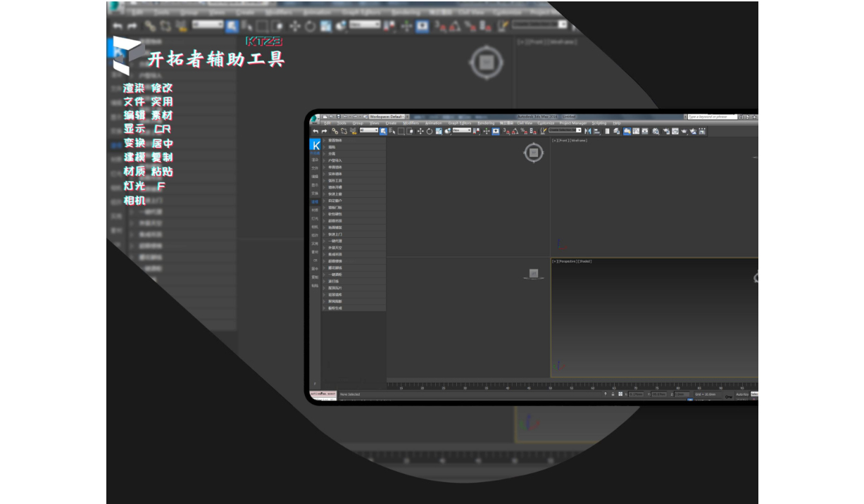Open the Modifiers menu

pos(411,123)
